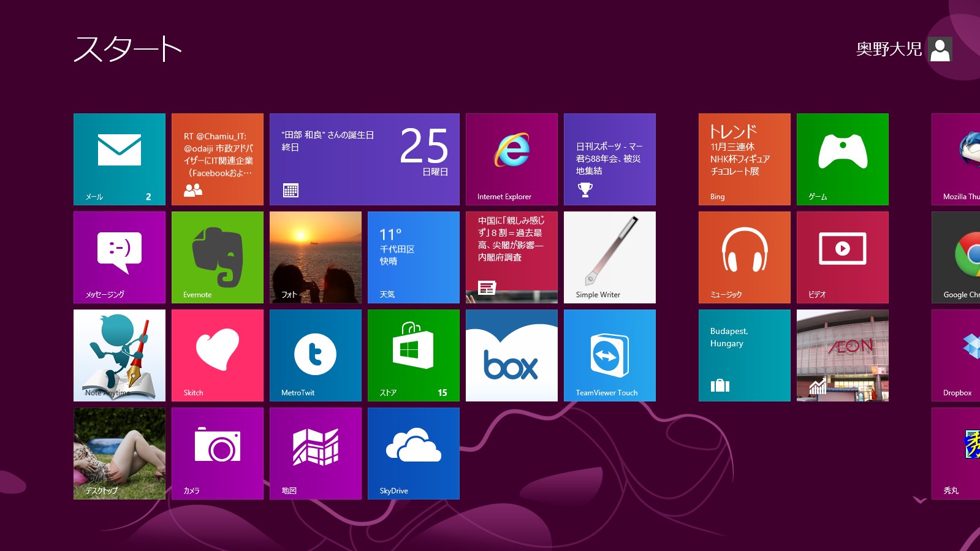This screenshot has width=980, height=551.
Task: Open the Calendar tile showing 25 日曜日
Action: (365, 159)
